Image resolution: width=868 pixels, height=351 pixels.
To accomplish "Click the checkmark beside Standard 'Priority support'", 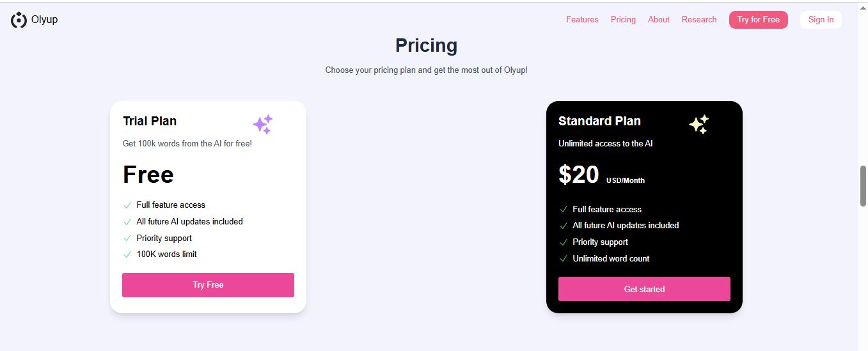I will [x=564, y=242].
